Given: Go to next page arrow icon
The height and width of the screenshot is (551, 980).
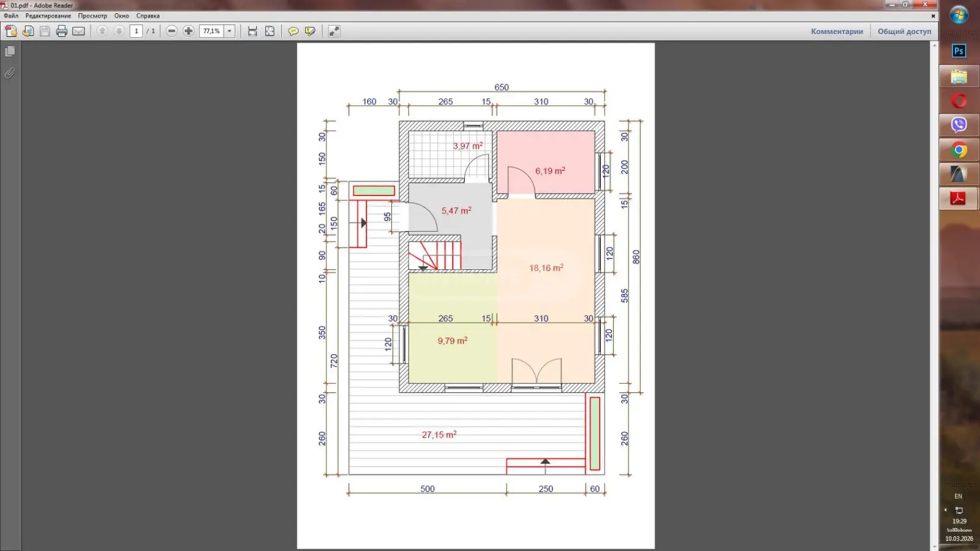Looking at the screenshot, I should click(119, 31).
